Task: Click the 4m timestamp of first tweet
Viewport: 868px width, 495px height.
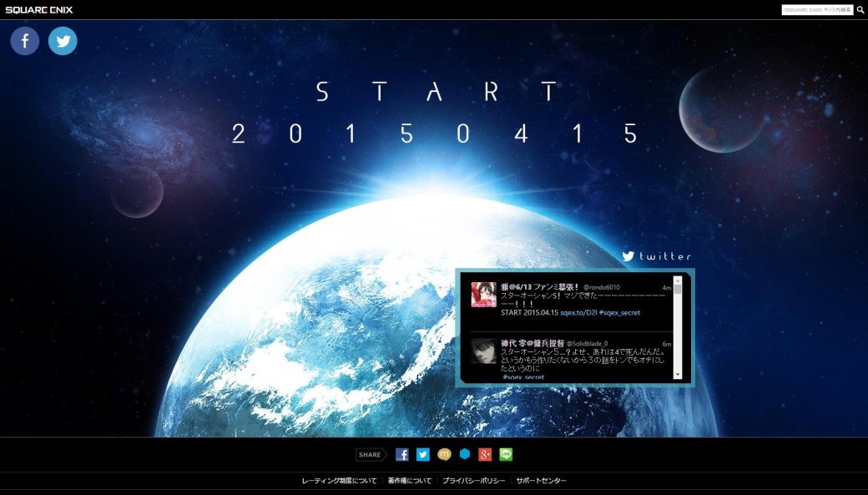Action: click(667, 288)
